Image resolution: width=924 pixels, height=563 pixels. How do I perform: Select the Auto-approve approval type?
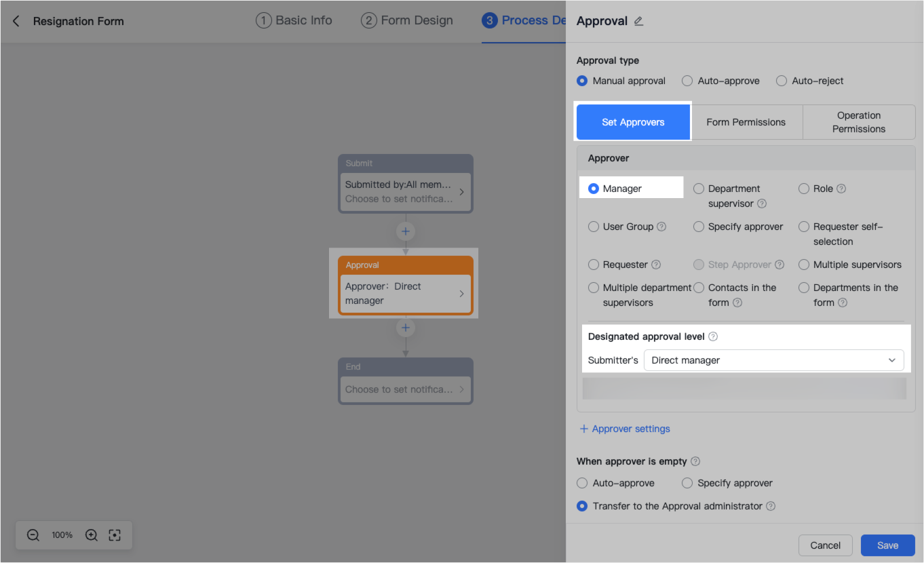pyautogui.click(x=687, y=81)
